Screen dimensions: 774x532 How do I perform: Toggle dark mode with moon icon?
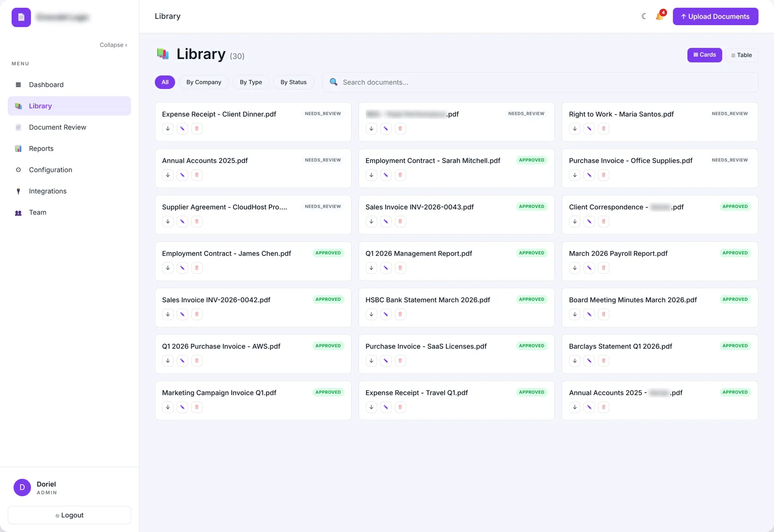(644, 16)
